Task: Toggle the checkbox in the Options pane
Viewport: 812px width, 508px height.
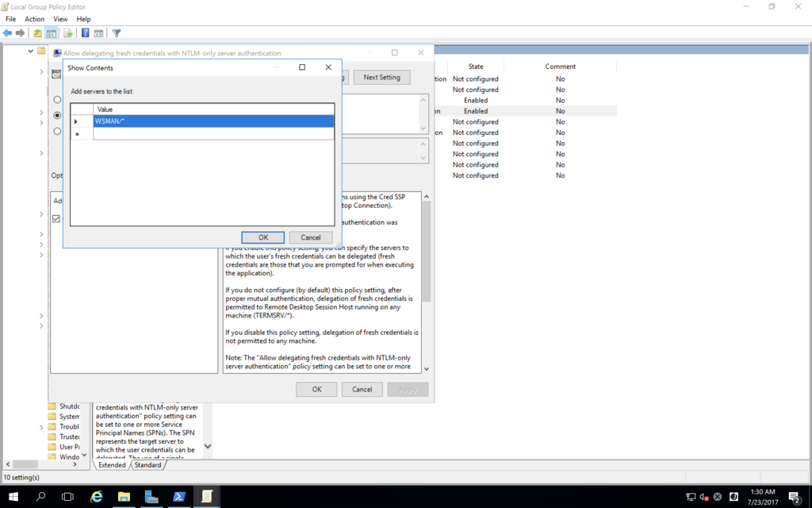Action: click(56, 218)
